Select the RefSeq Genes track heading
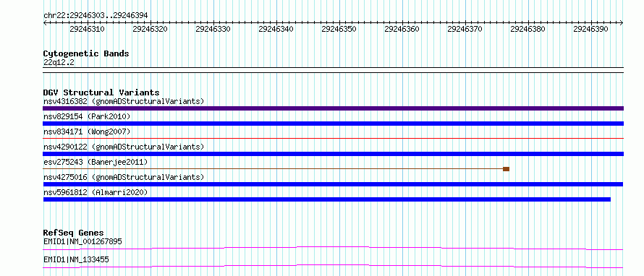Screen dimensions: 644x276 point(74,233)
